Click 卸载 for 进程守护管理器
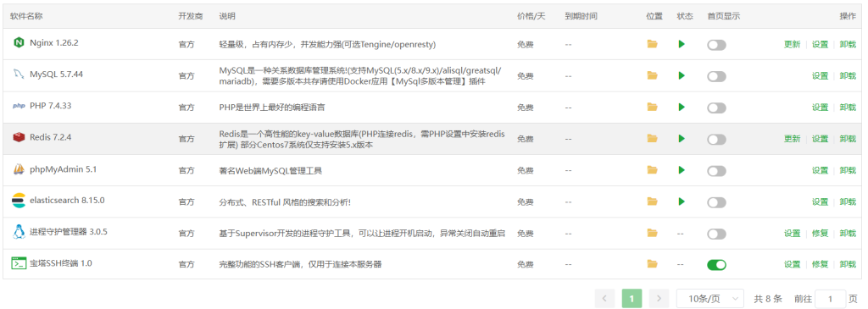The image size is (868, 309). [x=848, y=234]
